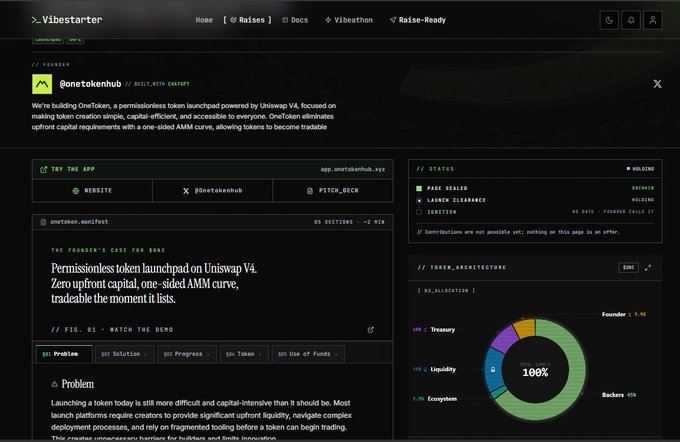Open the Vibeathon nav item
The width and height of the screenshot is (680, 442).
[x=349, y=20]
